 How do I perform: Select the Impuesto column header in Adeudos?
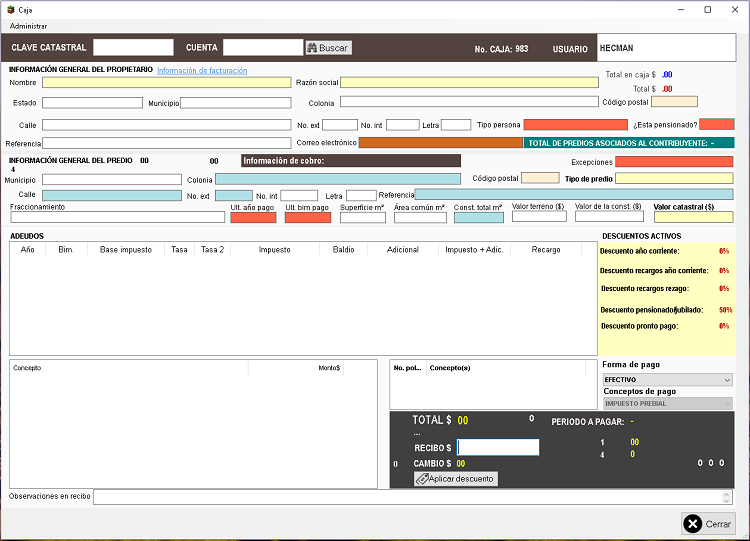click(x=274, y=250)
